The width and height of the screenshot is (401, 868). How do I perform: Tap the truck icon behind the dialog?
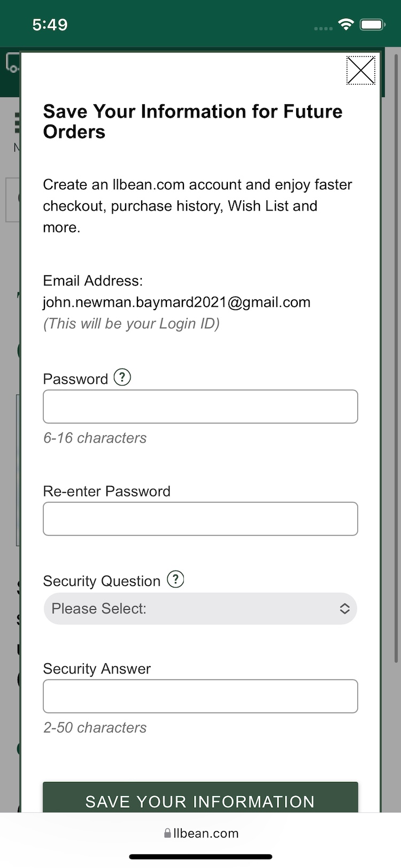coord(12,63)
